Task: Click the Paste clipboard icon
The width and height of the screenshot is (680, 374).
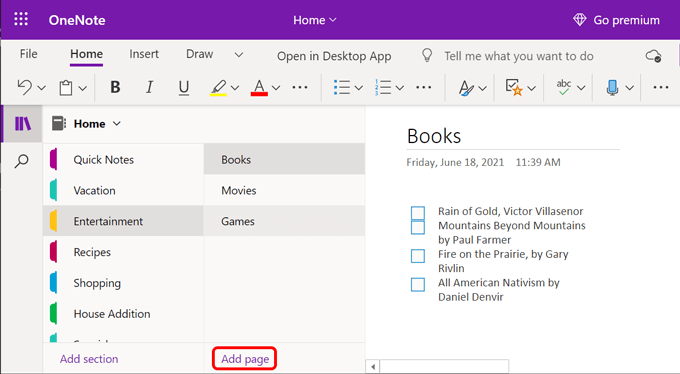Action: point(66,88)
